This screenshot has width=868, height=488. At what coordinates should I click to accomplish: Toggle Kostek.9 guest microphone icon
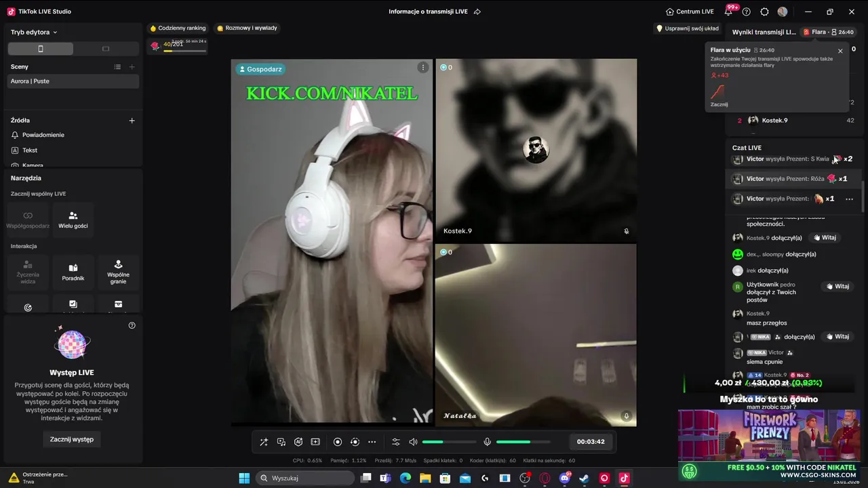(627, 231)
